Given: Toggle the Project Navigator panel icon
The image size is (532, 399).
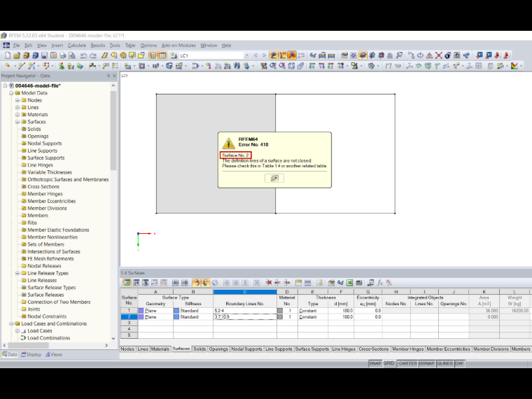Looking at the screenshot, I should (x=153, y=55).
